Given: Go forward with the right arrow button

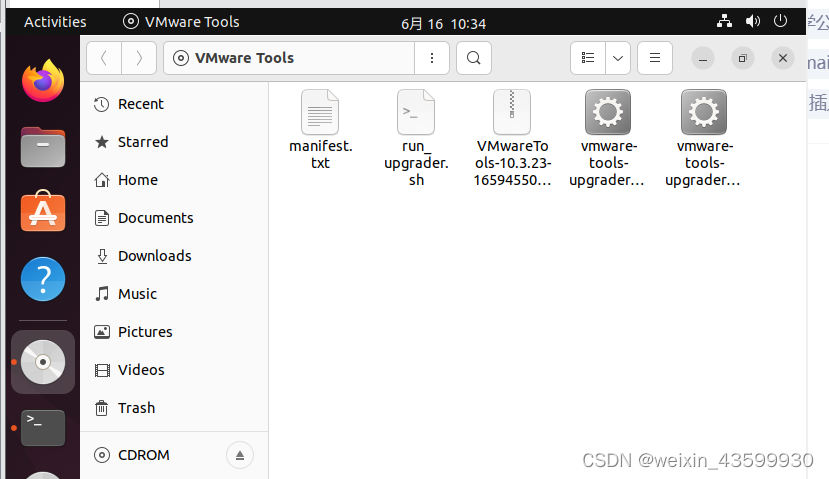Looking at the screenshot, I should click(x=139, y=58).
